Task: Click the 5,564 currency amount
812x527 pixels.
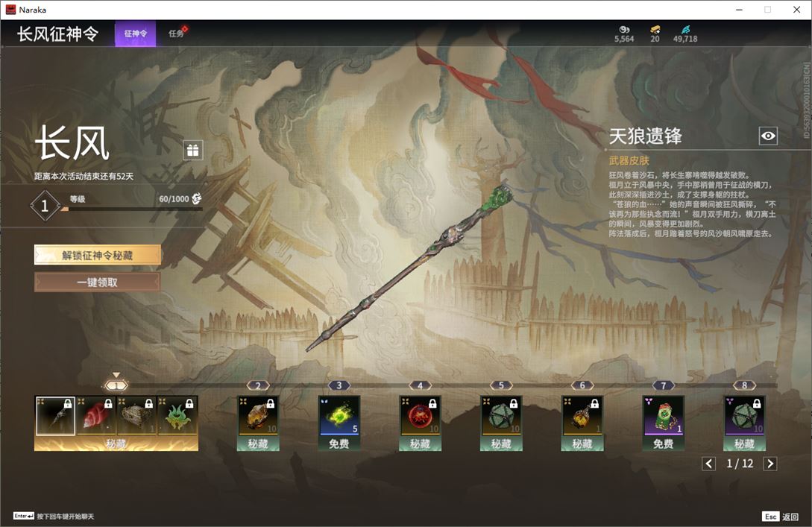Action: (624, 39)
